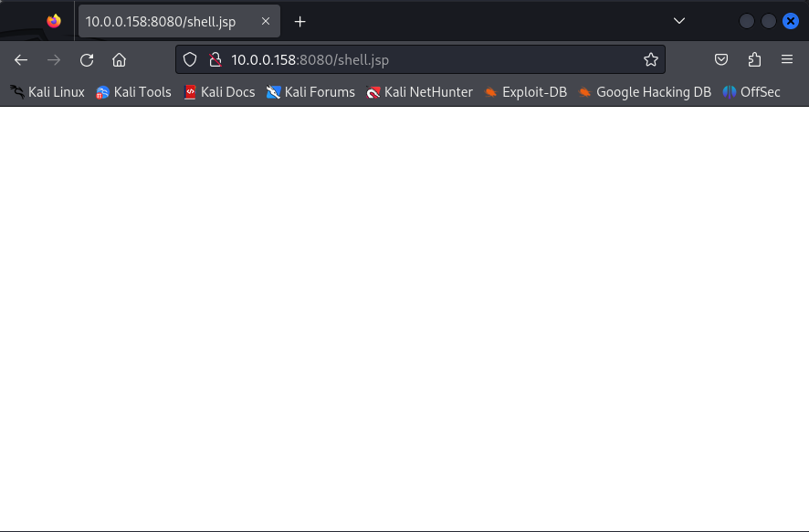Open Exploit-DB bookmark
The image size is (809, 532).
coord(525,92)
